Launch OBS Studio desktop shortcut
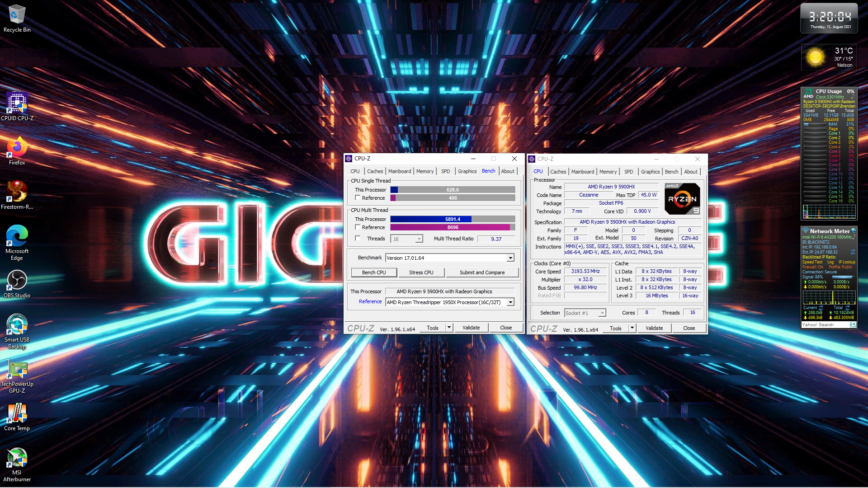Image resolution: width=868 pixels, height=488 pixels. click(x=17, y=284)
